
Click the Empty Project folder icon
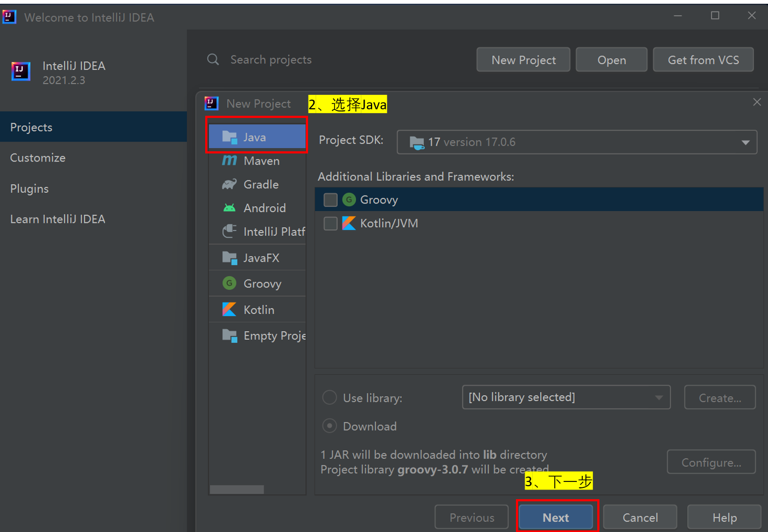pos(230,335)
